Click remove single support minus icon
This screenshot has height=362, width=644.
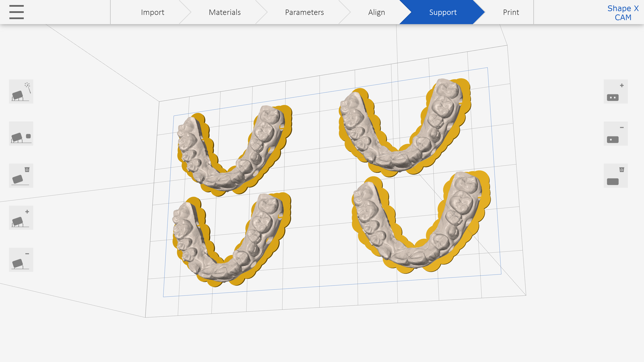[21, 260]
